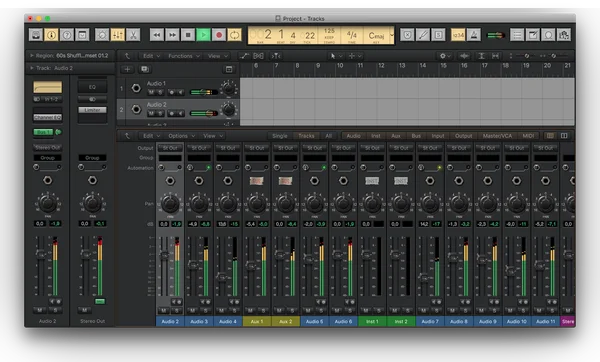Switch Mixer to Tracks view
The width and height of the screenshot is (600, 362).
coord(306,136)
